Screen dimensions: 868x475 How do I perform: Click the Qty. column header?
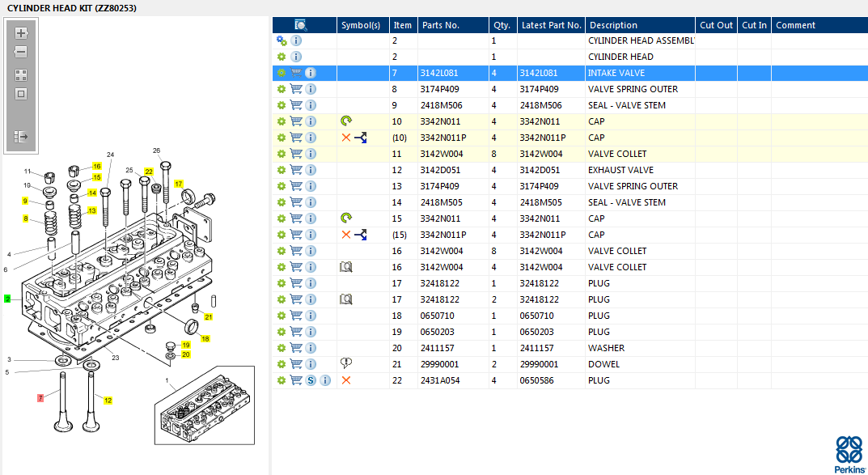point(502,25)
